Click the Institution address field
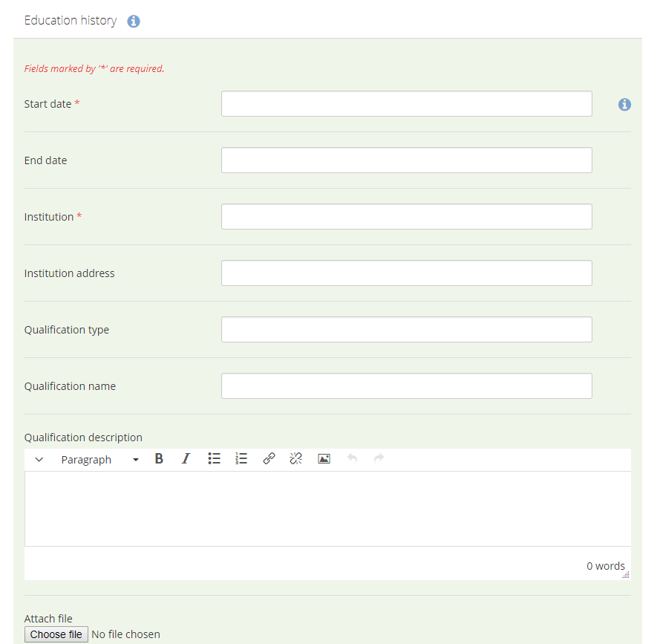Viewport: 660px width, 644px height. coord(406,273)
